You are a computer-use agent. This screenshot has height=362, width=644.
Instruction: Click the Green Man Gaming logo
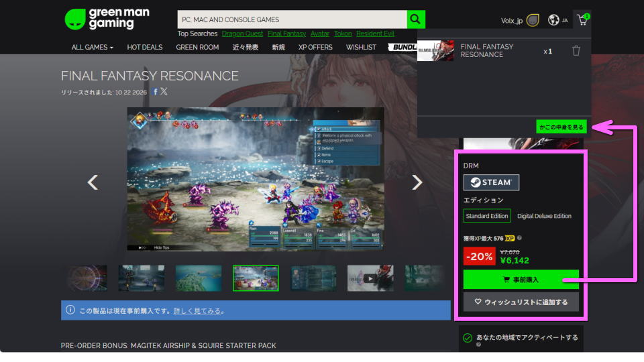pos(107,19)
